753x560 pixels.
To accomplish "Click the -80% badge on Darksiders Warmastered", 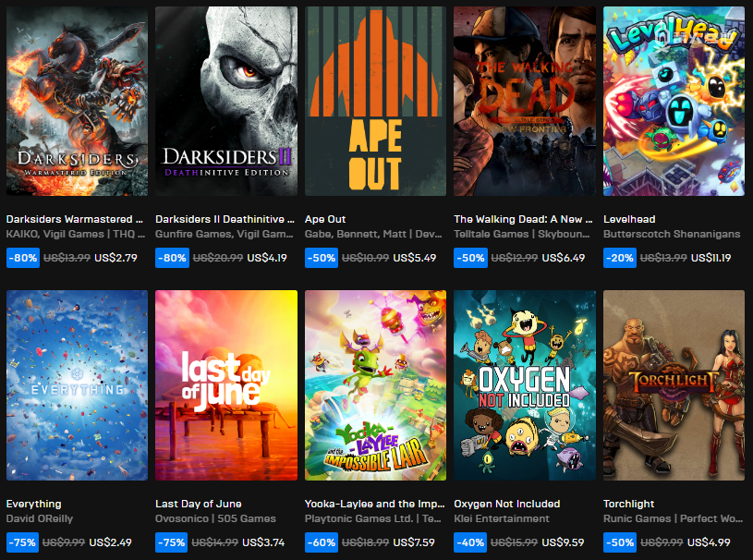I will tap(23, 258).
